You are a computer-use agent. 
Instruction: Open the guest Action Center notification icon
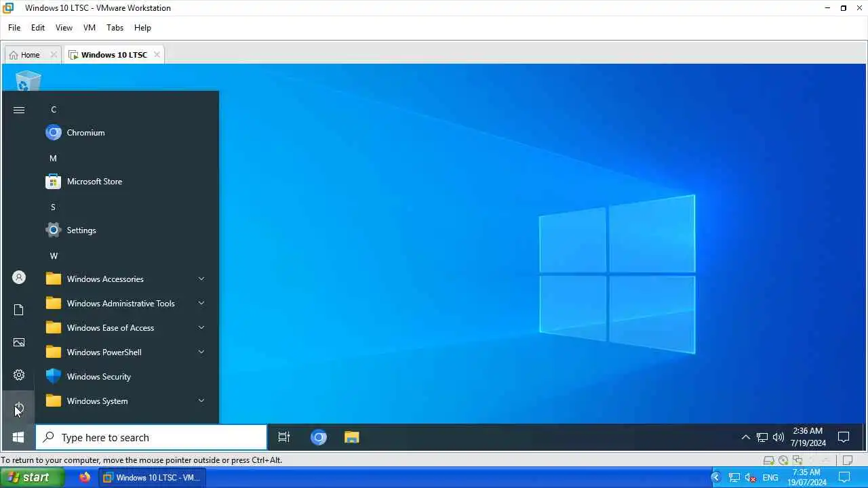[x=844, y=437]
